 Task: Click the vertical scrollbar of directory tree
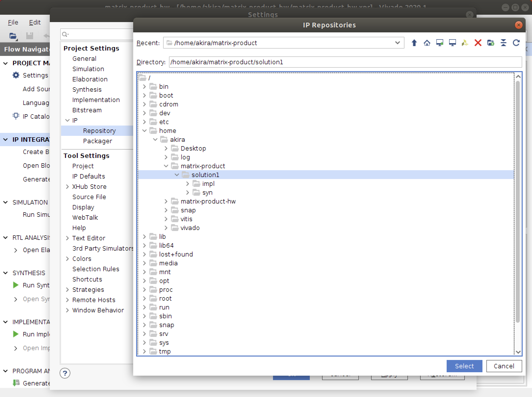click(518, 201)
